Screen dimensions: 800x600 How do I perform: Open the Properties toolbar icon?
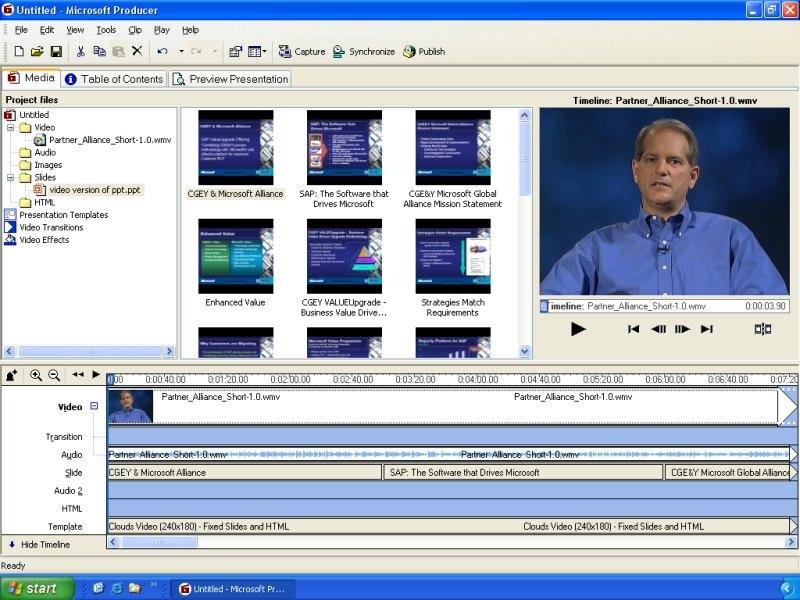click(x=235, y=51)
